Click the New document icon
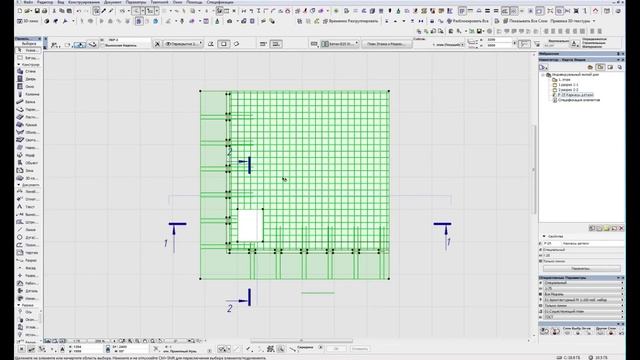The height and width of the screenshot is (360, 640). tap(20, 11)
